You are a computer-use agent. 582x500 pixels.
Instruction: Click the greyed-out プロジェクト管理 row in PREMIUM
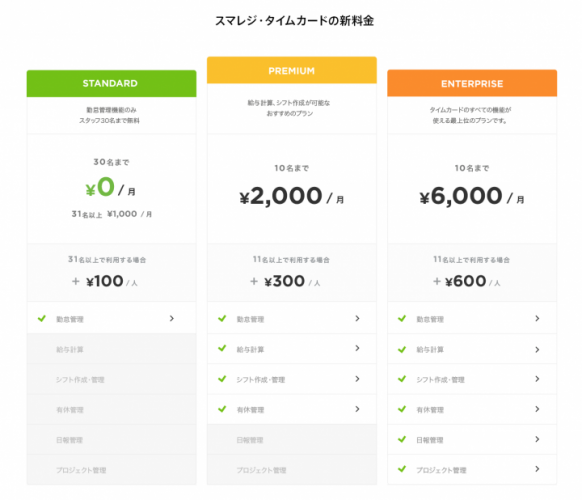pyautogui.click(x=292, y=470)
